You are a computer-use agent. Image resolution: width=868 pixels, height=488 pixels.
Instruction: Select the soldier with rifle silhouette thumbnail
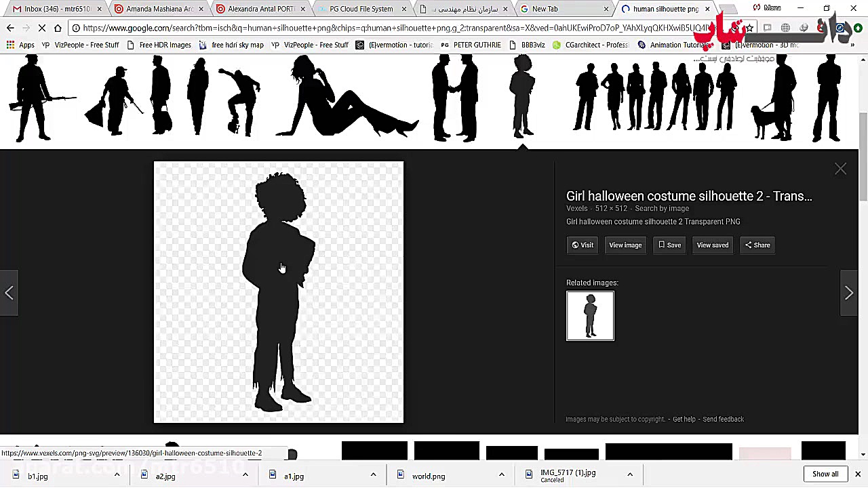coord(41,99)
